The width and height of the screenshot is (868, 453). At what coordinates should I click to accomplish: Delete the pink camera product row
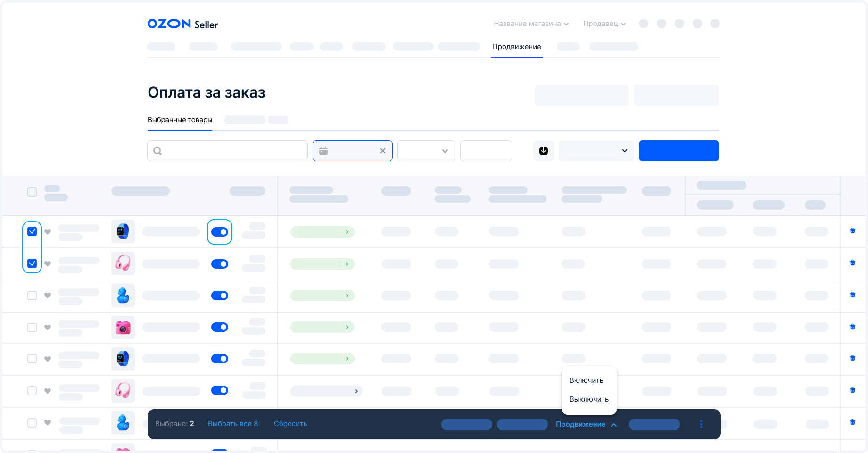[x=852, y=327]
